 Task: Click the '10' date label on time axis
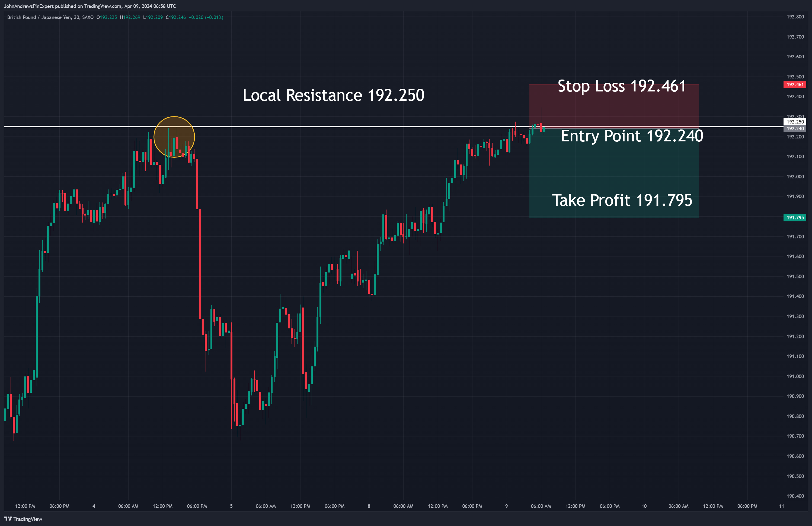coord(644,506)
